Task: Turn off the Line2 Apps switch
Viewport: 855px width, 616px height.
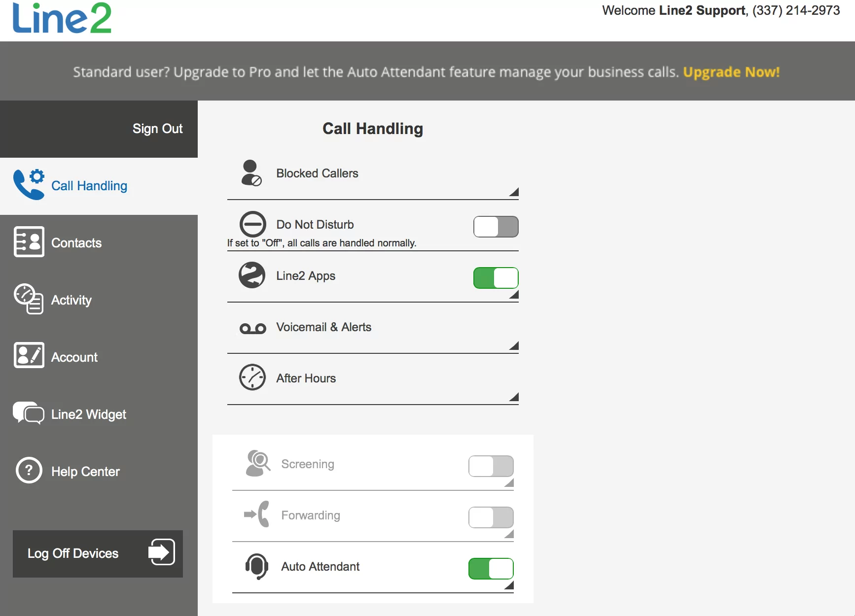Action: (x=496, y=278)
